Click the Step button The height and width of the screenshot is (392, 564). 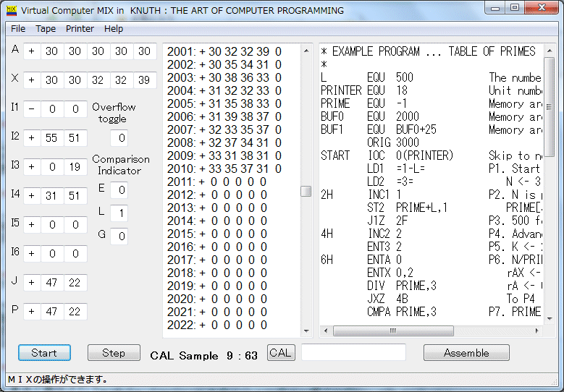[x=114, y=353]
